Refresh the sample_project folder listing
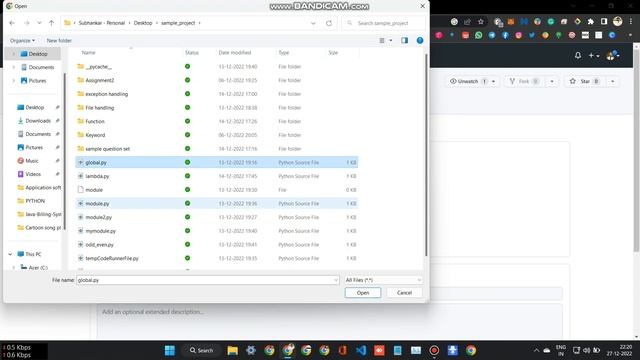Viewport: 640px width, 360px height. 329,23
